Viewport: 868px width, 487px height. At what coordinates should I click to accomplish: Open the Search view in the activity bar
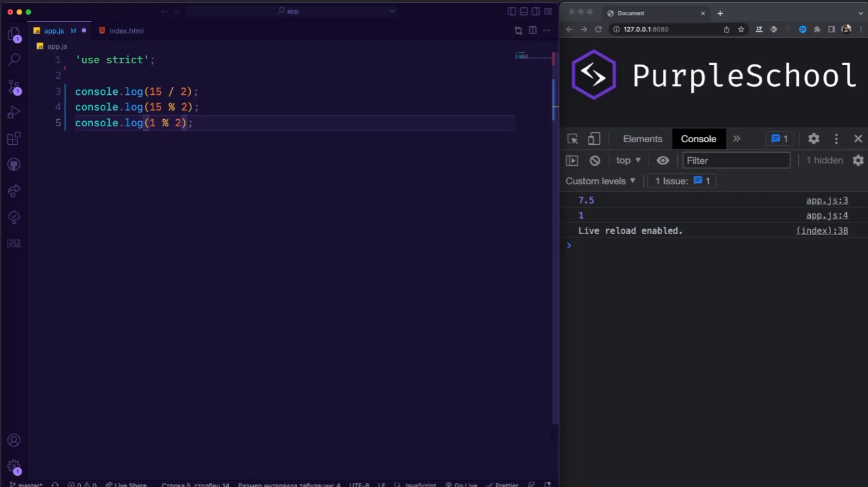[x=14, y=60]
